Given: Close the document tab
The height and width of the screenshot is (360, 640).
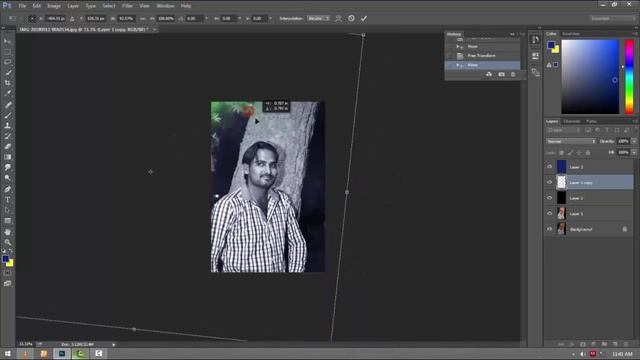Looking at the screenshot, I should pos(155,29).
